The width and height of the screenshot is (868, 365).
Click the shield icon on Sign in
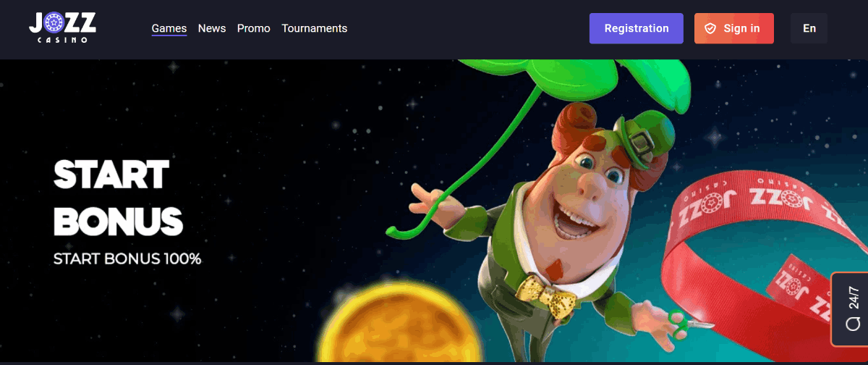point(710,28)
